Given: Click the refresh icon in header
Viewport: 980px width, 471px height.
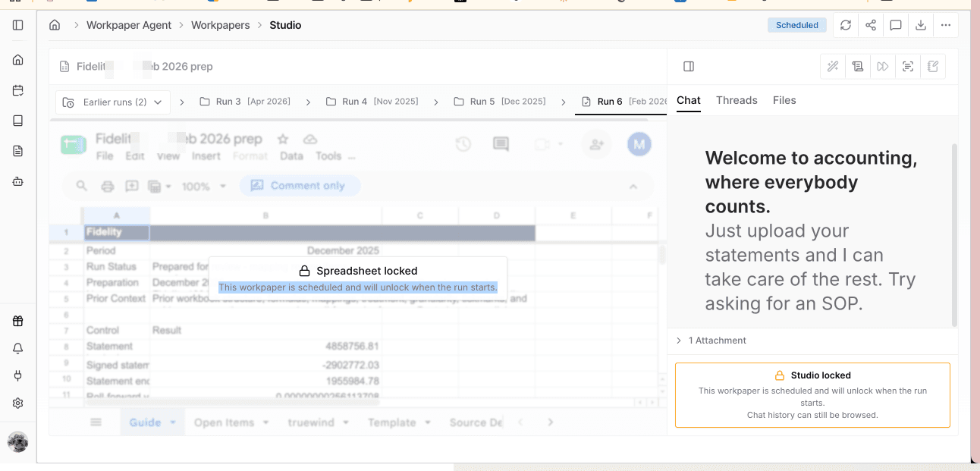Looking at the screenshot, I should 846,25.
